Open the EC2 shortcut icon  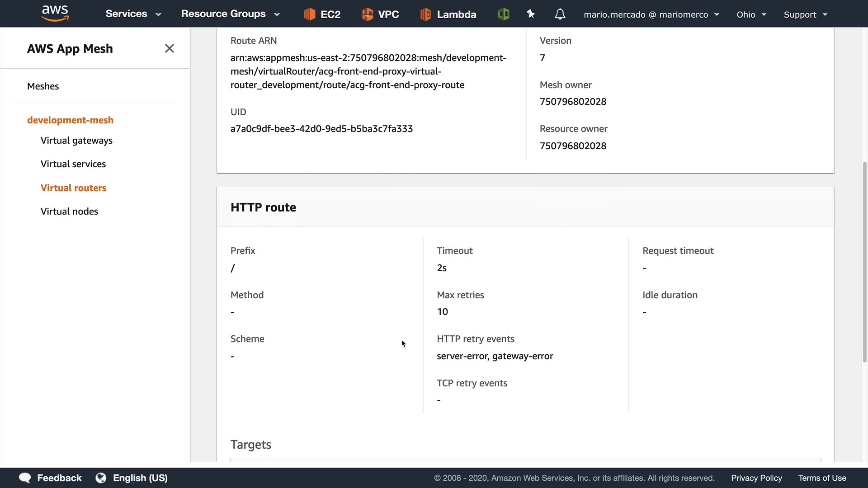point(310,14)
